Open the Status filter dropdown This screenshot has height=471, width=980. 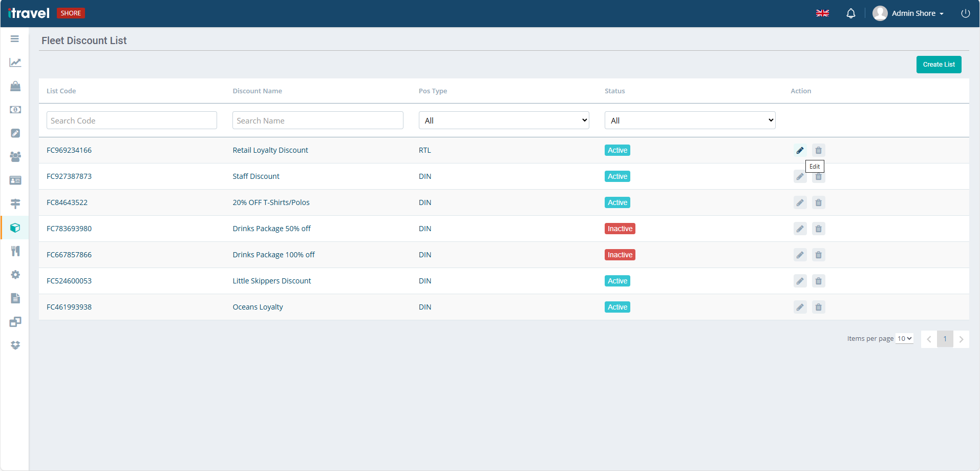(x=690, y=120)
